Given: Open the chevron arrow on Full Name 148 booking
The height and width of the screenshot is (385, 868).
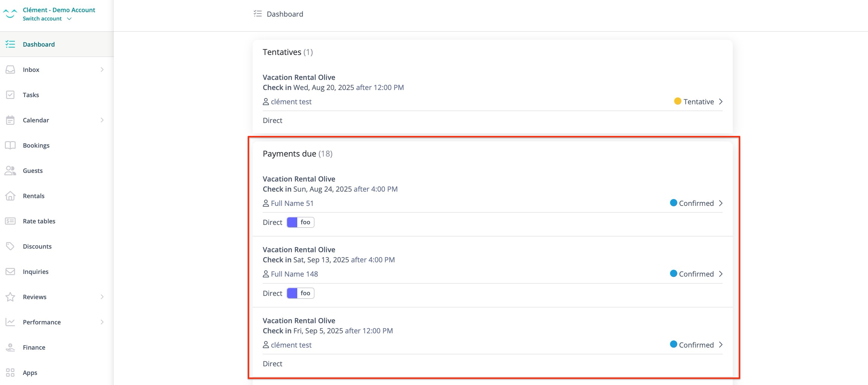Looking at the screenshot, I should point(721,274).
